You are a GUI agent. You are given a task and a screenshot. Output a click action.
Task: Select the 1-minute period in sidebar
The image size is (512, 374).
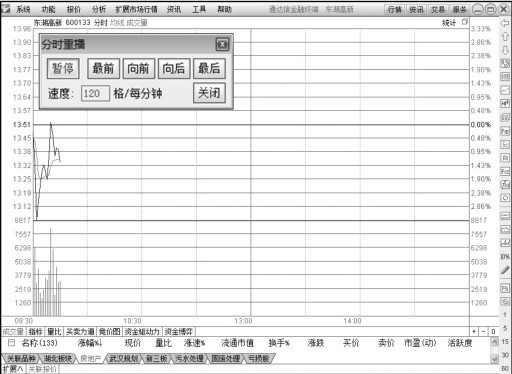[x=505, y=315]
